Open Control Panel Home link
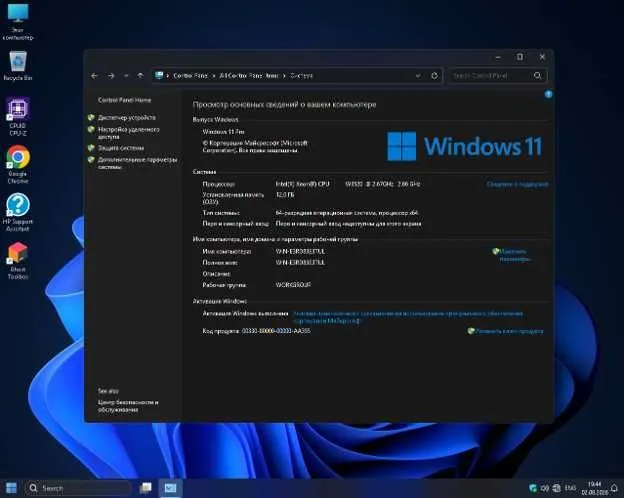624x498 pixels. 125,100
